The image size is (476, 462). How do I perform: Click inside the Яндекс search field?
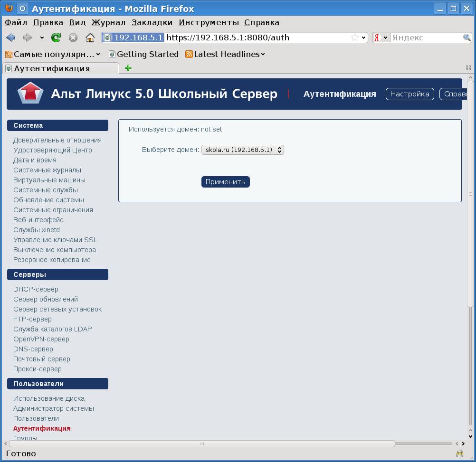[x=425, y=38]
